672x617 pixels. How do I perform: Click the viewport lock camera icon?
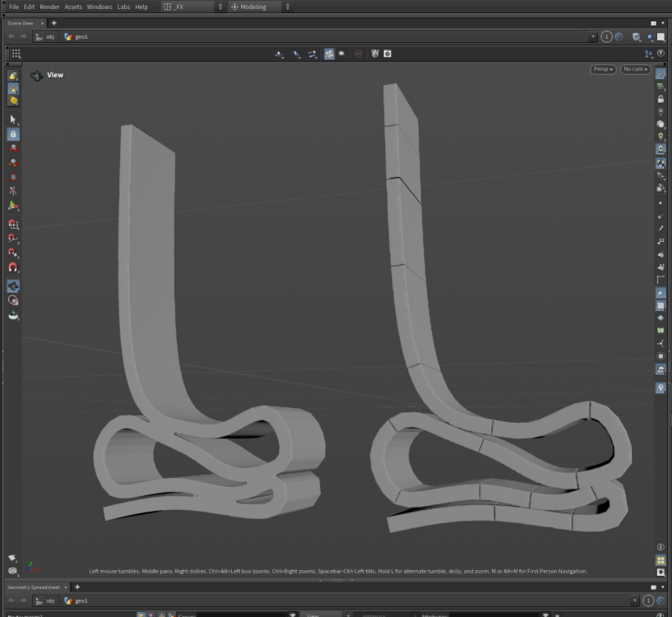(660, 99)
